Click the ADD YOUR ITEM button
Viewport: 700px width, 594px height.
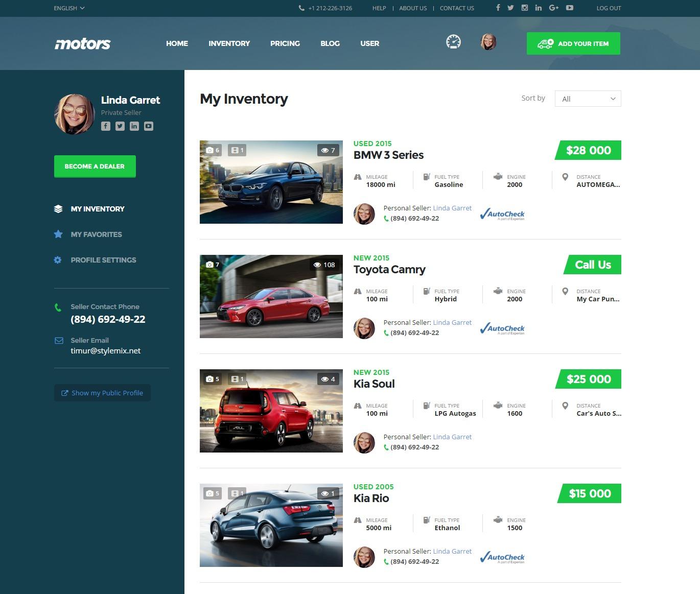(x=573, y=43)
